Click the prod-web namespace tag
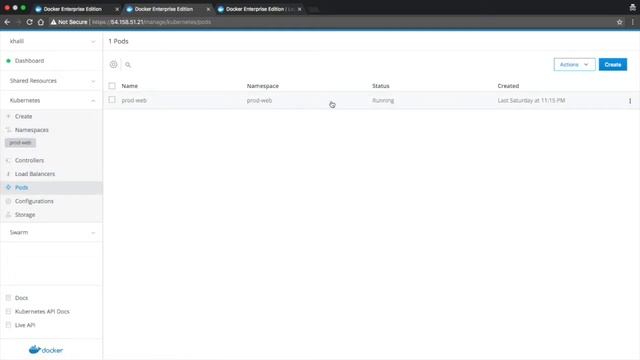Viewport: 640px width, 360px height. click(x=20, y=143)
